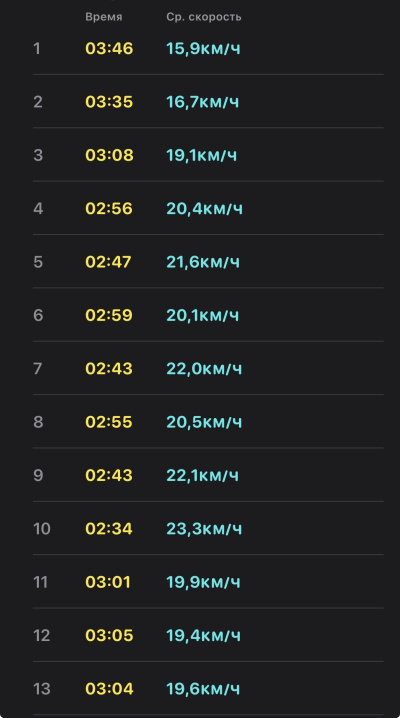This screenshot has width=400, height=718.
Task: Select split 8 time 02:55
Action: click(x=108, y=422)
